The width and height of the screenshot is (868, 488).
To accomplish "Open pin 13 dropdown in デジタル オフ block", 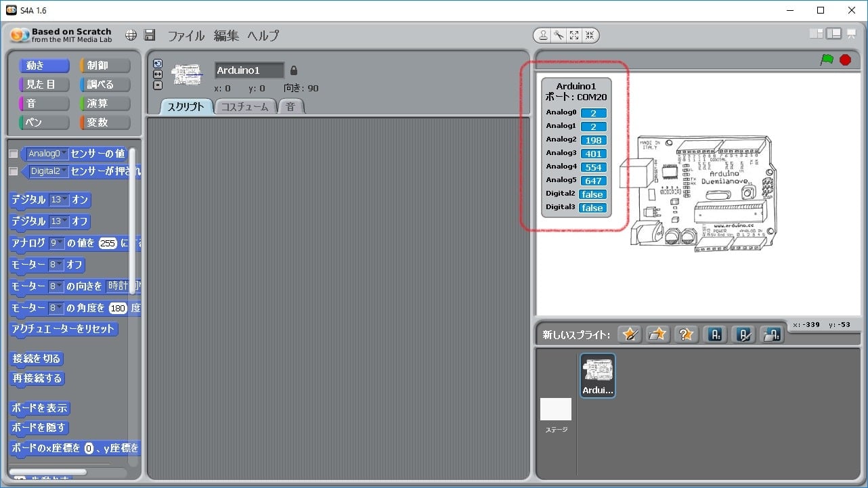I will [59, 221].
